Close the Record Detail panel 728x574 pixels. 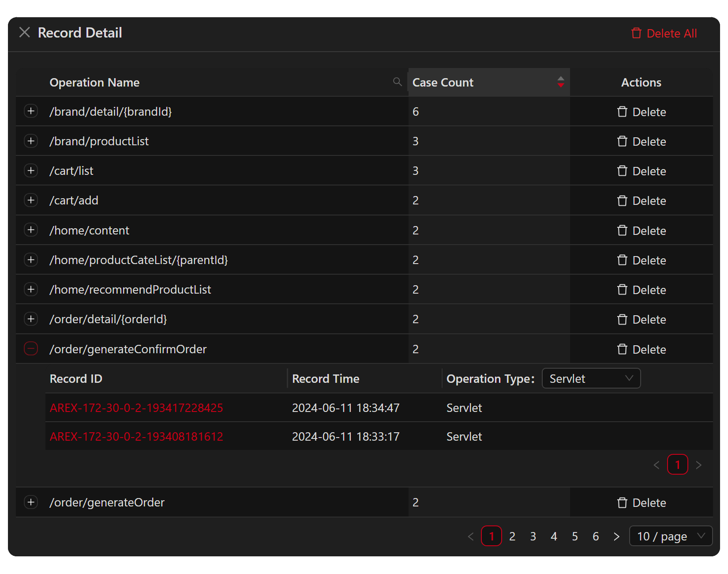pyautogui.click(x=25, y=32)
